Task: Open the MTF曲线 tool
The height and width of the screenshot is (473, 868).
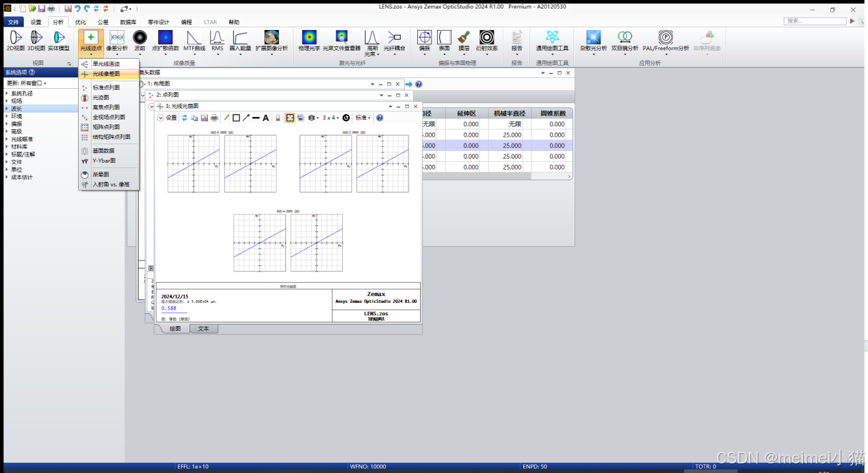Action: point(194,41)
